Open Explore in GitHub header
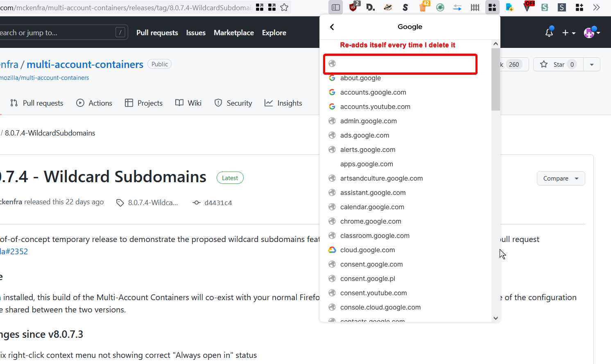Image resolution: width=611 pixels, height=364 pixels. pyautogui.click(x=274, y=33)
